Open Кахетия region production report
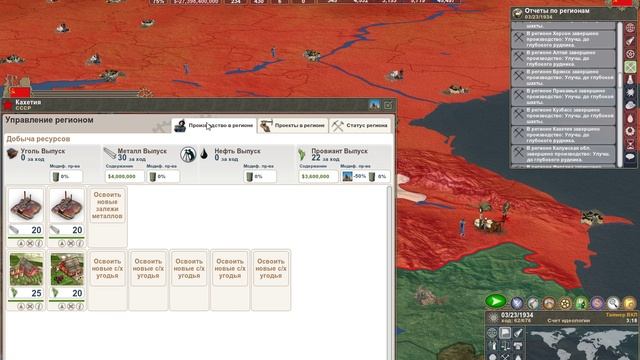 (563, 135)
